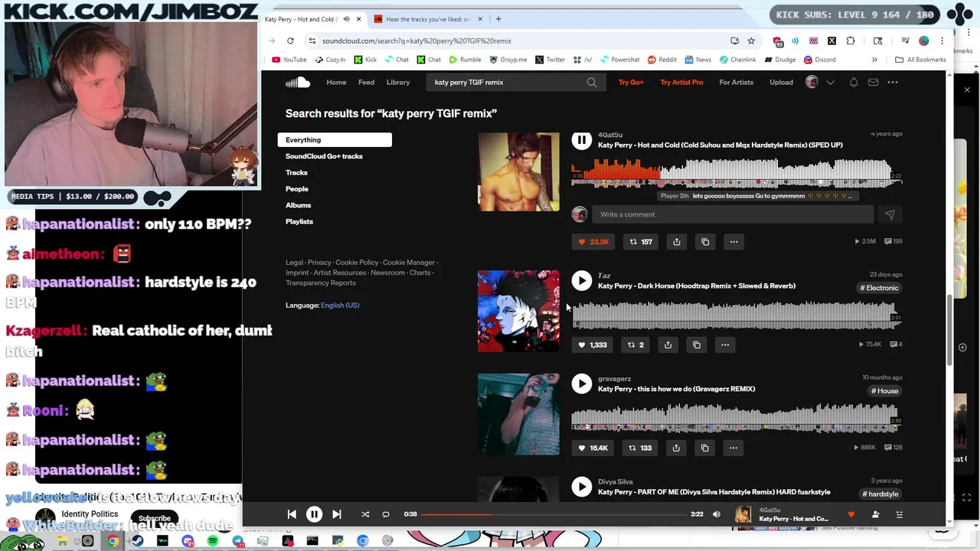Play the Dark Horse Hoodtrap Remix track
This screenshot has height=551, width=980.
(582, 281)
